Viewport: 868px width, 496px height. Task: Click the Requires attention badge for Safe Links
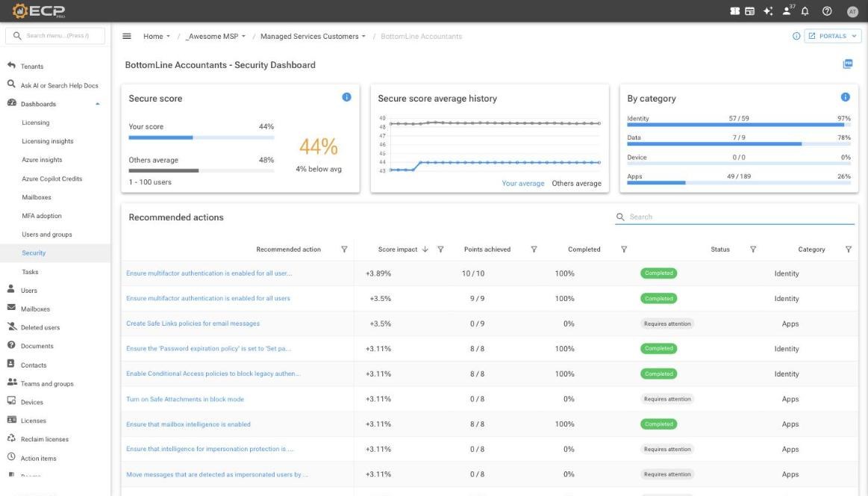[x=667, y=323]
